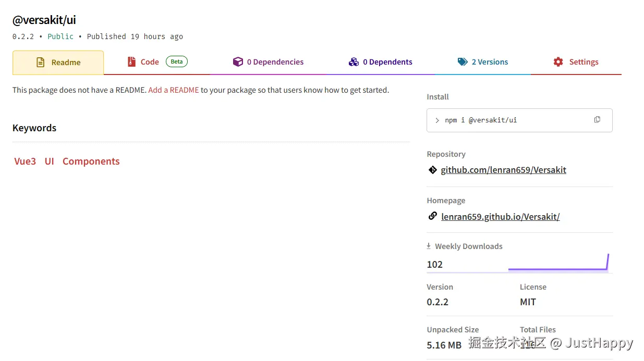Click the Beta badge
644x361 pixels.
coord(177,61)
